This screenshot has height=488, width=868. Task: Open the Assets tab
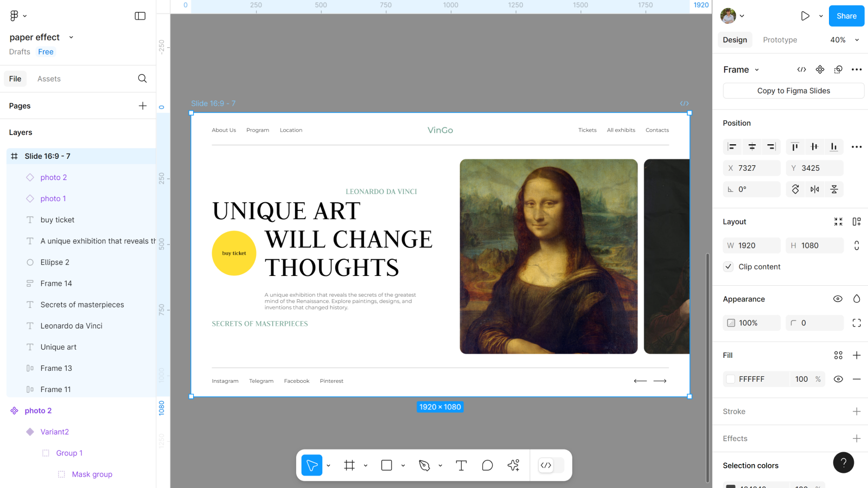point(49,79)
